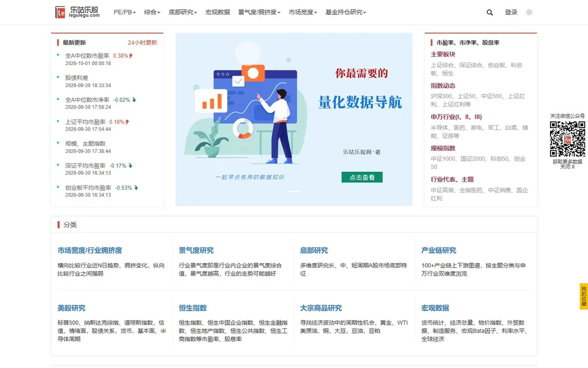
Task: Open 规模、主题指数 update entry
Action: [85, 144]
